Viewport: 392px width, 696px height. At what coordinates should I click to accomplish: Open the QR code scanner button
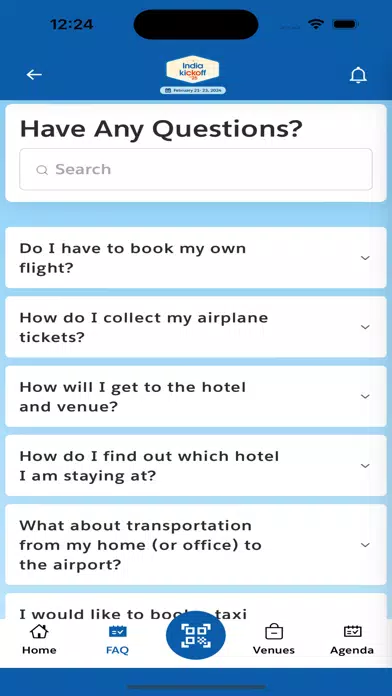(196, 635)
